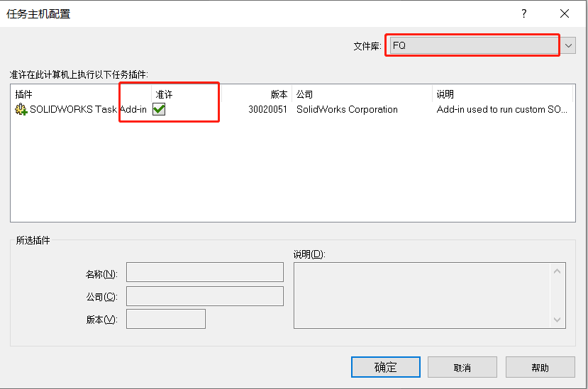Image resolution: width=588 pixels, height=389 pixels.
Task: Click SolidWorks Corporation company cell
Action: 347,109
